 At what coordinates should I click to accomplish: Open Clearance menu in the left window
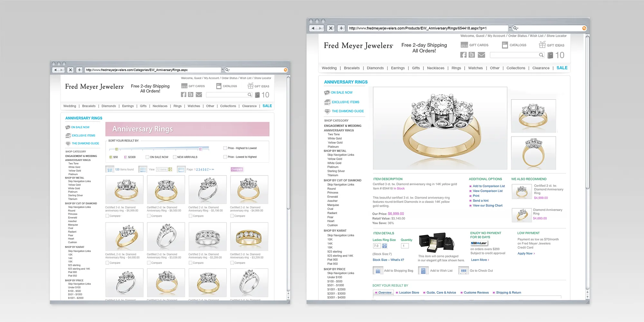[x=249, y=106]
